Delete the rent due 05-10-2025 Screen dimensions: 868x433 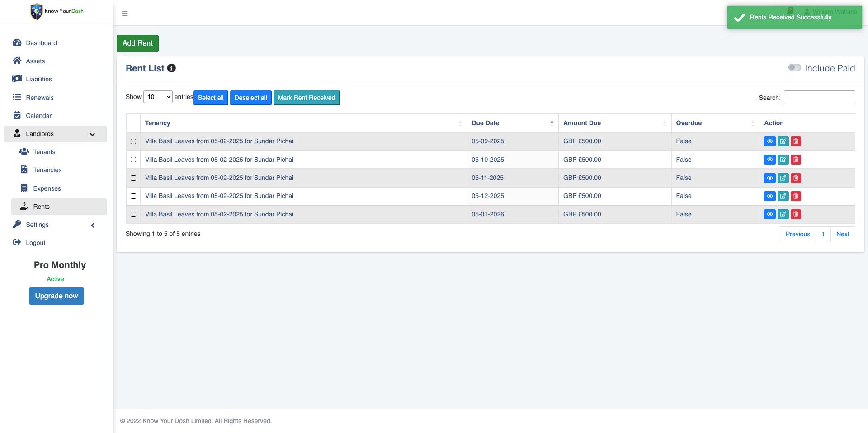coord(796,160)
